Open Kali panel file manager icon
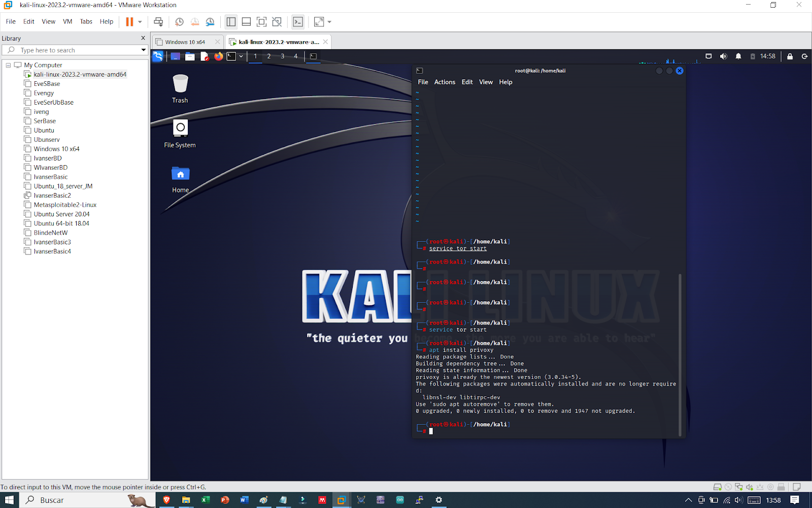The height and width of the screenshot is (508, 812). point(190,56)
